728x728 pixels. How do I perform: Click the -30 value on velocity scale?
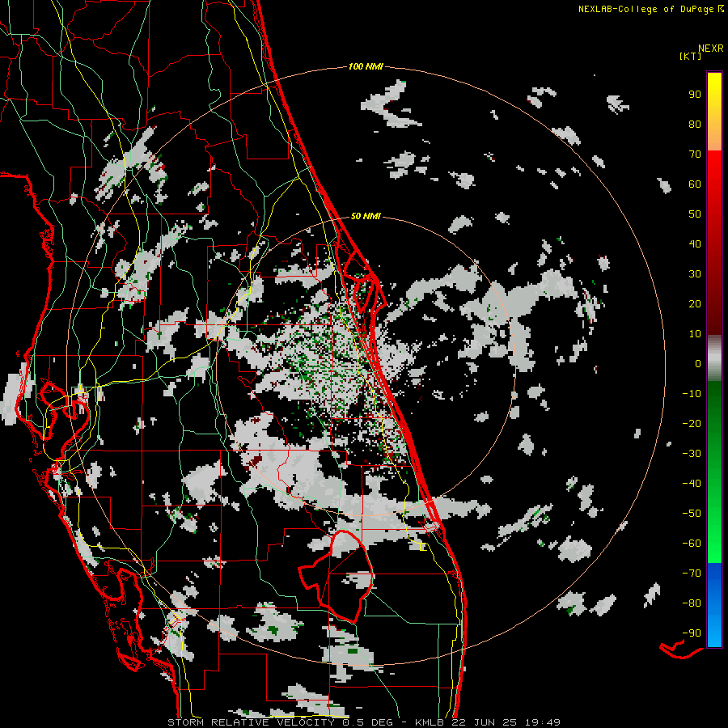click(692, 454)
